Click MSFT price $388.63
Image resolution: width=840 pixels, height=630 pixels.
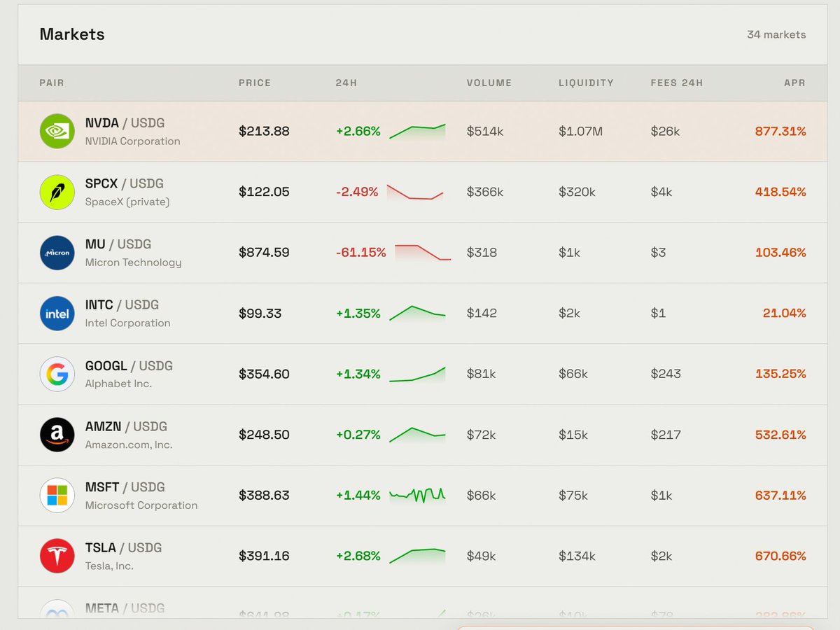tap(264, 495)
